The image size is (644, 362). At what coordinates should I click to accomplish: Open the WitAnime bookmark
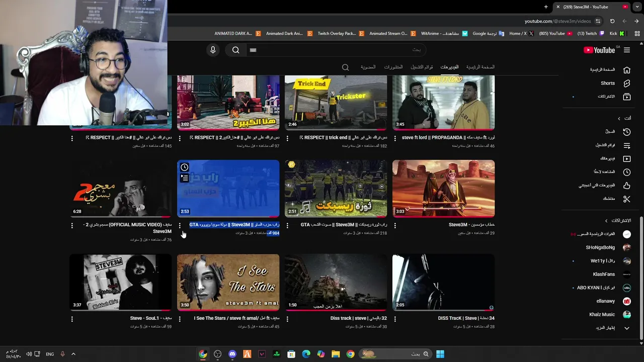pos(444,34)
